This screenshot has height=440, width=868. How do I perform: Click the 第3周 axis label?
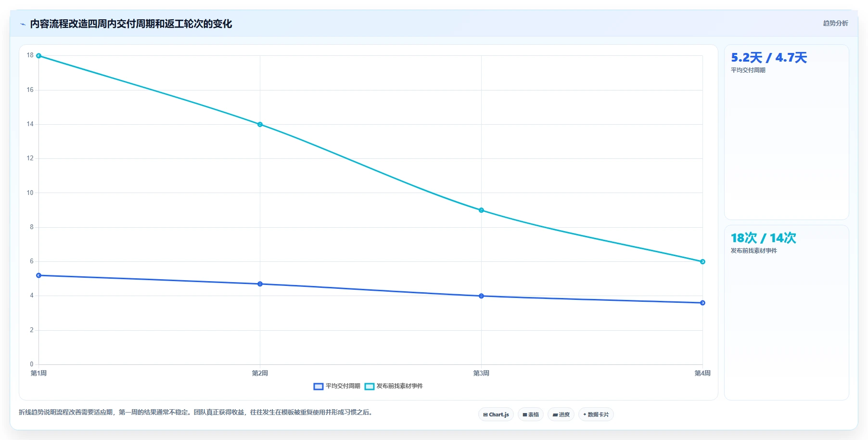481,373
